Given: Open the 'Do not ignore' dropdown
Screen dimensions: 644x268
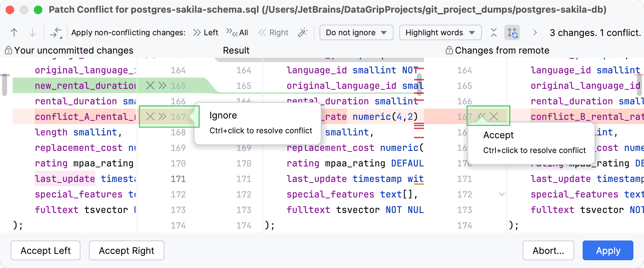Looking at the screenshot, I should [356, 33].
